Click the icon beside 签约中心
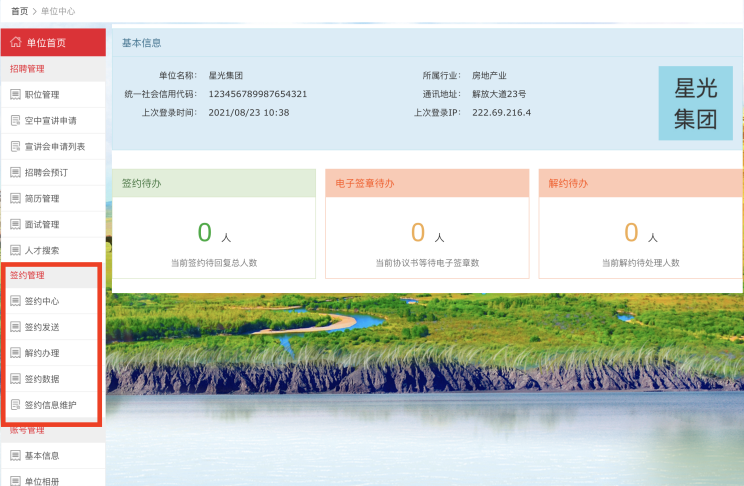 point(15,301)
